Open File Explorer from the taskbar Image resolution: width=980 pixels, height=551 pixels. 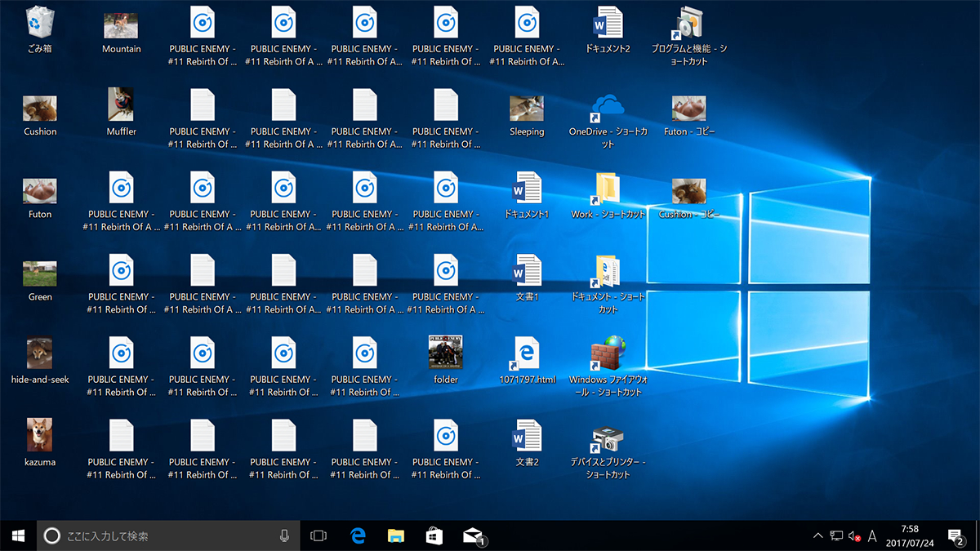396,535
